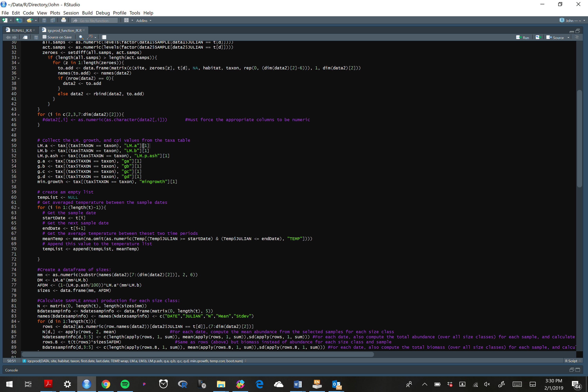Switch to the RUNALL_JK.R tab
Viewport: 588px width, 392px height.
pyautogui.click(x=22, y=30)
